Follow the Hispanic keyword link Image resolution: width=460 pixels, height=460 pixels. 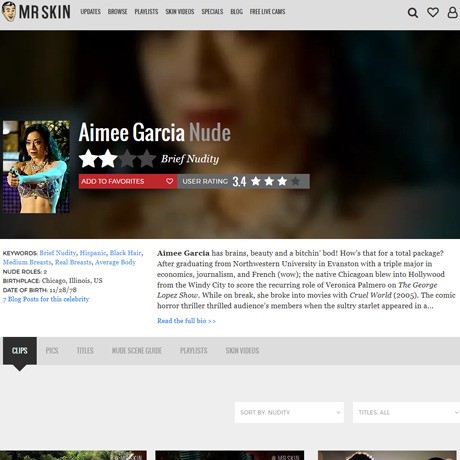click(x=93, y=253)
